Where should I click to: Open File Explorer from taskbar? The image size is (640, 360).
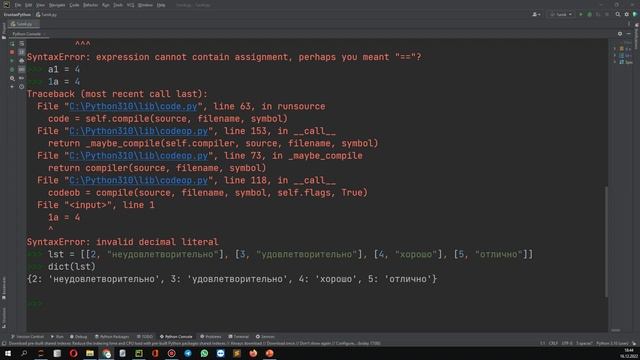coord(90,353)
